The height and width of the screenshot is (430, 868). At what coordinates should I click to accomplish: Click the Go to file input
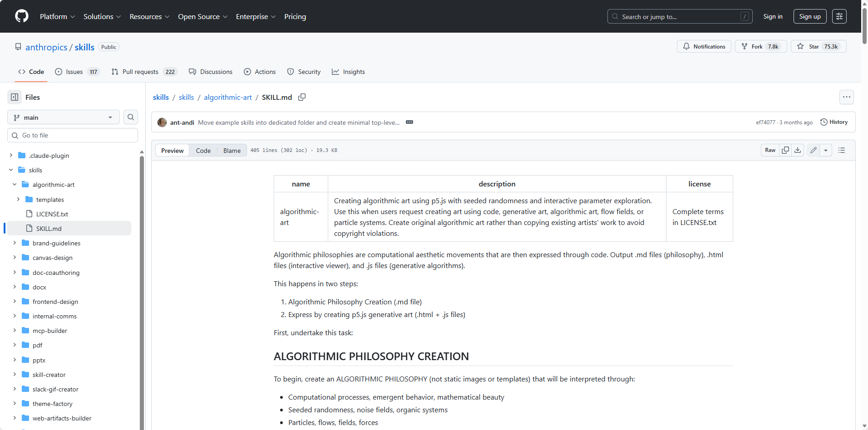pyautogui.click(x=73, y=135)
